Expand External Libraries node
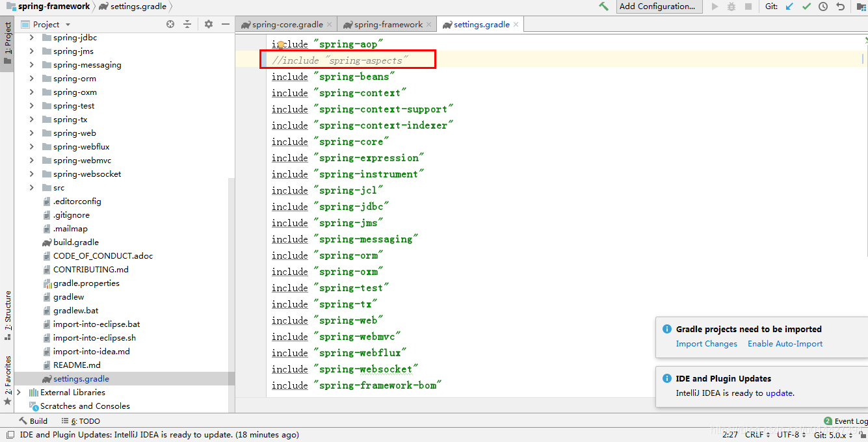Screen dimensions: 868x442 tap(19, 392)
